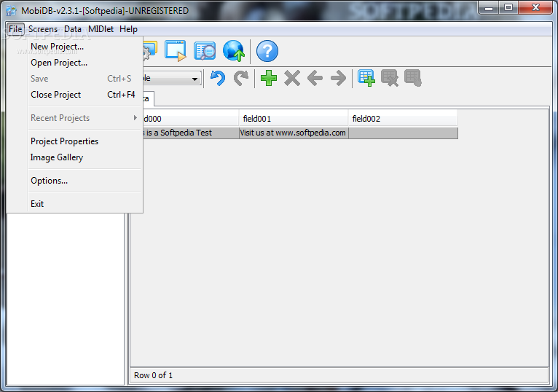Click the delete table icon
Viewport: 558px width, 392px height.
point(390,78)
